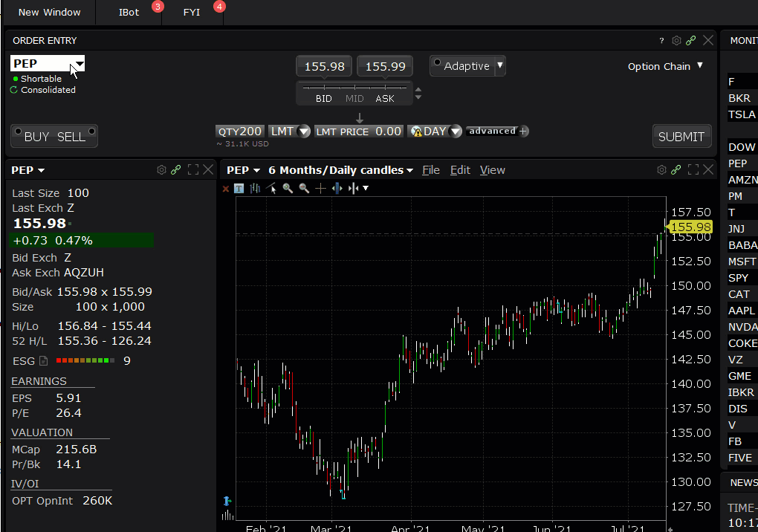Zoom in on the chart
The image size is (758, 532).
(x=288, y=189)
